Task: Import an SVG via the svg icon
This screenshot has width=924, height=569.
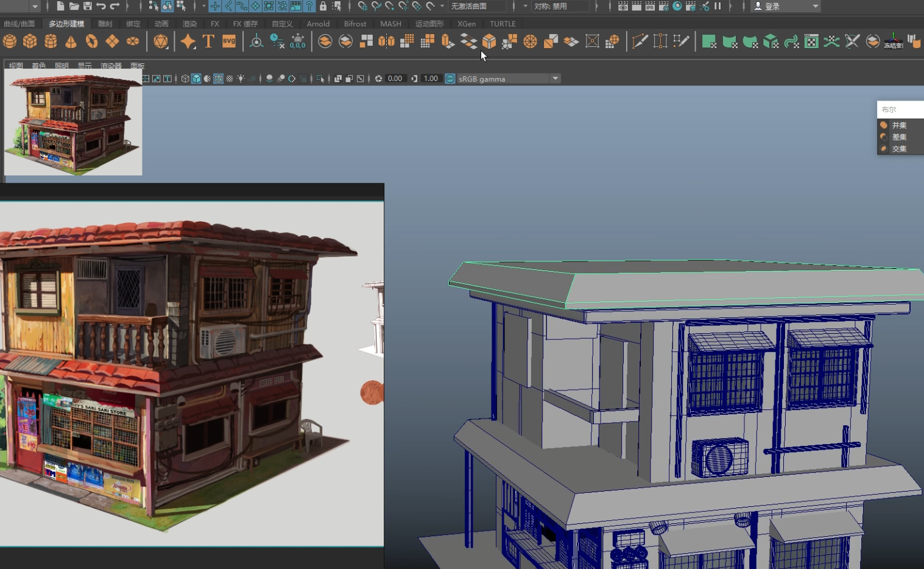Action: pos(229,41)
